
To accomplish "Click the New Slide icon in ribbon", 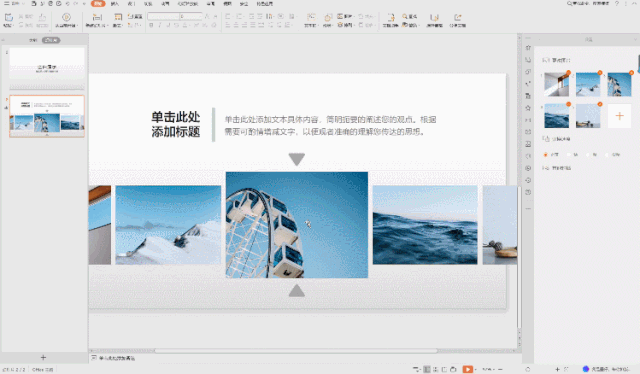I will point(97,17).
